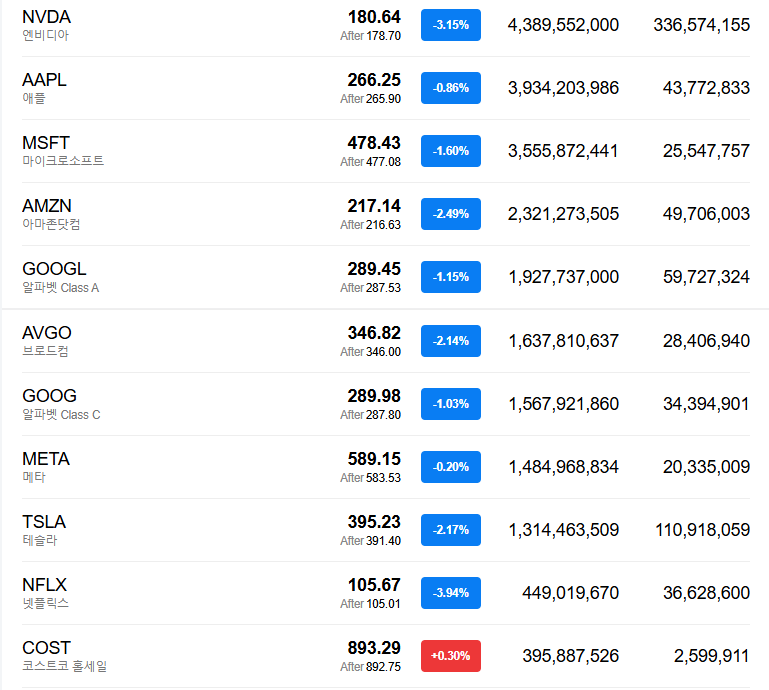Viewport: 769px width, 690px height.
Task: Click TSLA after-hours price 391.40
Action: click(x=384, y=541)
